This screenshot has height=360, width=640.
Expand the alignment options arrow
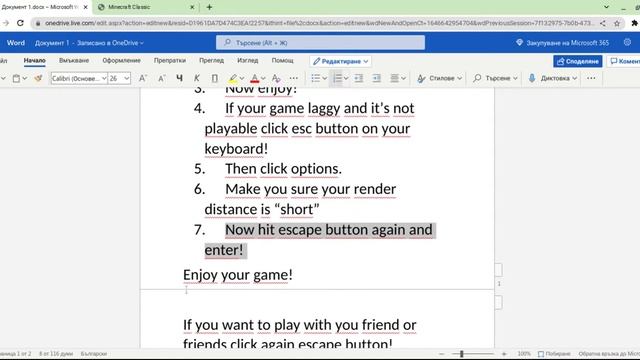pyautogui.click(x=403, y=78)
